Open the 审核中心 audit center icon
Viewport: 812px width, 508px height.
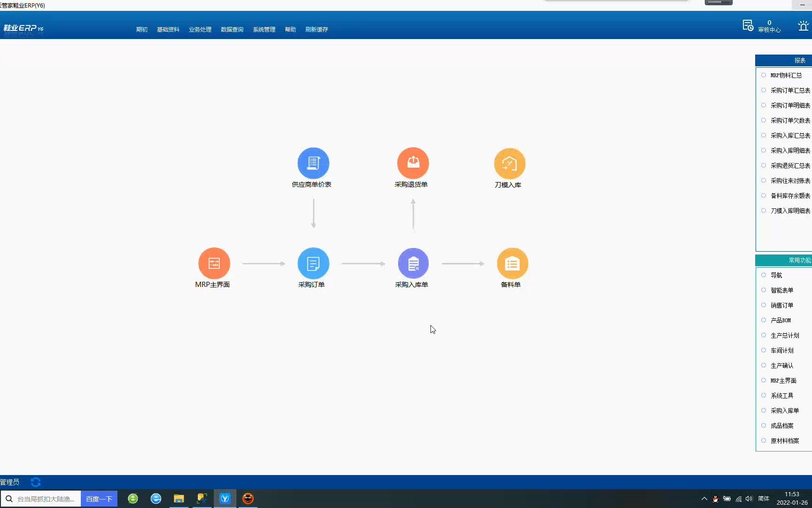(748, 25)
